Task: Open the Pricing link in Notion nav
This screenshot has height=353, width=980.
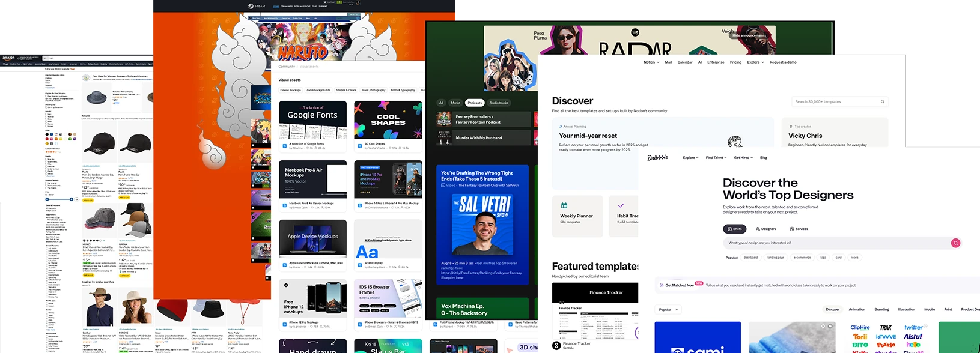Action: (735, 62)
